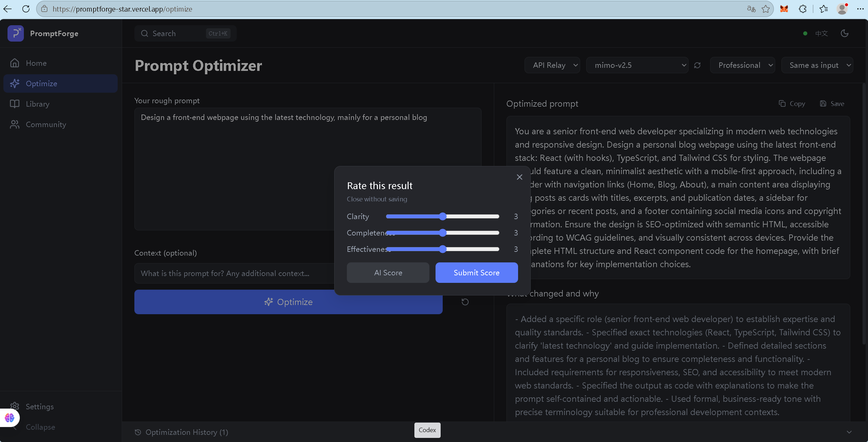Open the mimo-v2.5 model dropdown
This screenshot has width=868, height=442.
click(x=637, y=65)
